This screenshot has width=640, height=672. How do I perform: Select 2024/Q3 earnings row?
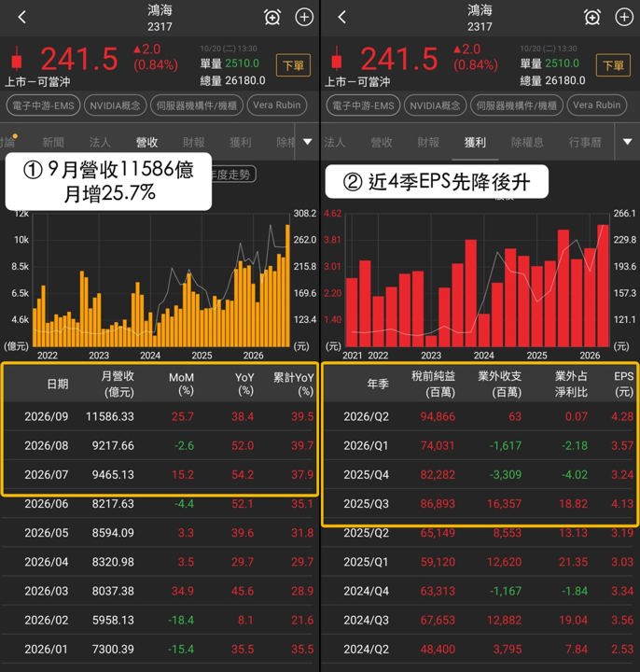point(480,620)
